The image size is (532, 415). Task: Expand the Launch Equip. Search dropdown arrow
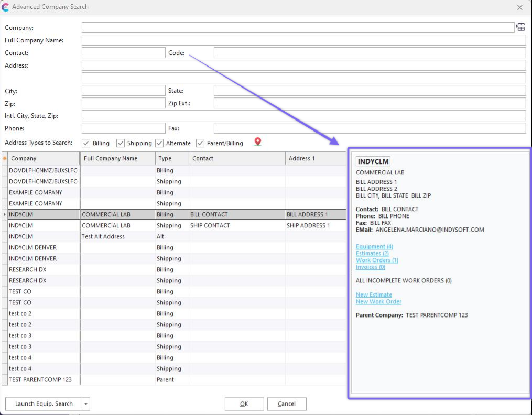[86, 404]
